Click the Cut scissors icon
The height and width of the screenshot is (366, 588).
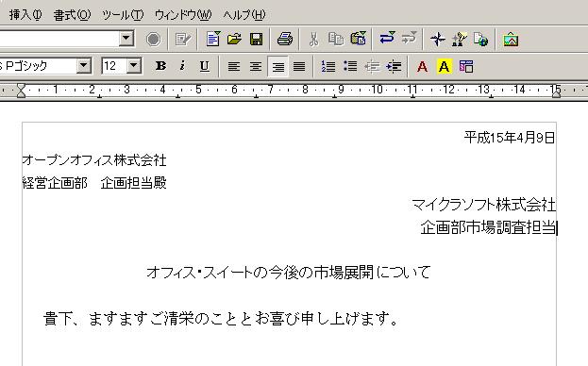point(314,39)
